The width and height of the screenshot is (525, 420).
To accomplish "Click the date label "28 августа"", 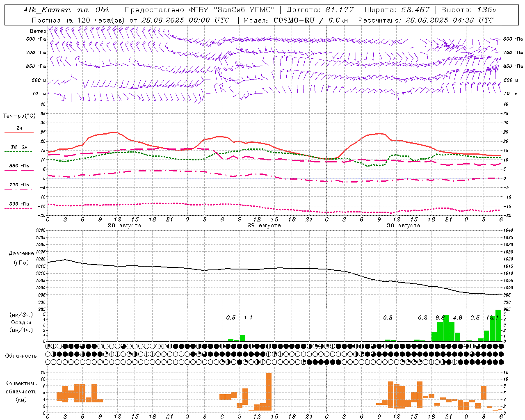I will [125, 226].
